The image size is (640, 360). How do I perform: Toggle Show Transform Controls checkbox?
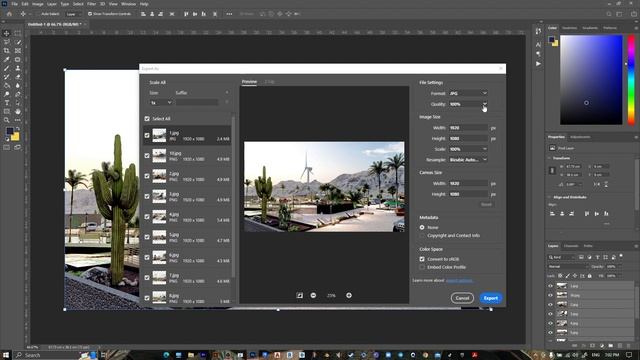(x=90, y=14)
